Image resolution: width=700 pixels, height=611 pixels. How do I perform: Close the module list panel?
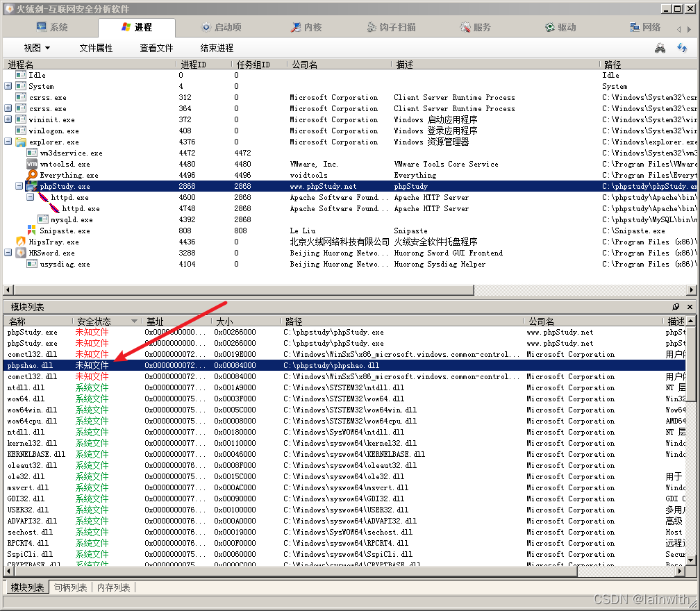(x=690, y=307)
